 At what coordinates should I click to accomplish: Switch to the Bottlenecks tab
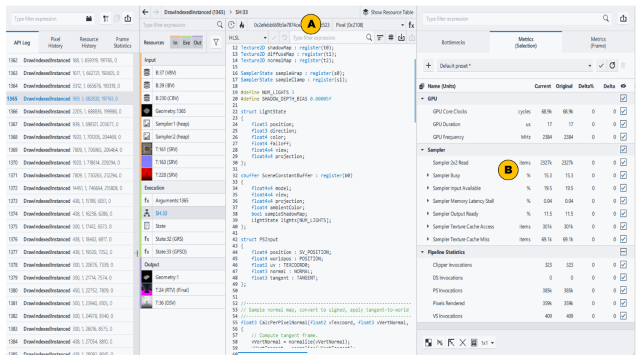pos(453,42)
